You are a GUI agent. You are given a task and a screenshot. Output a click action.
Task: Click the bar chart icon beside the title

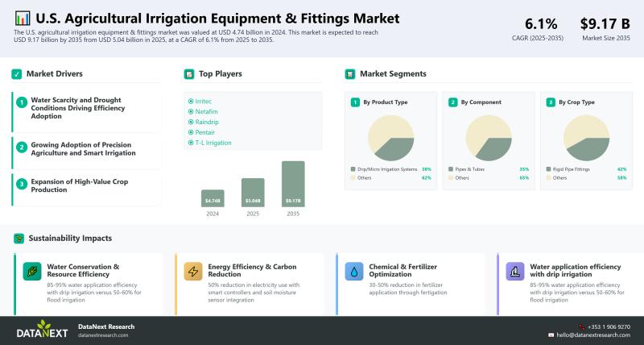23,18
